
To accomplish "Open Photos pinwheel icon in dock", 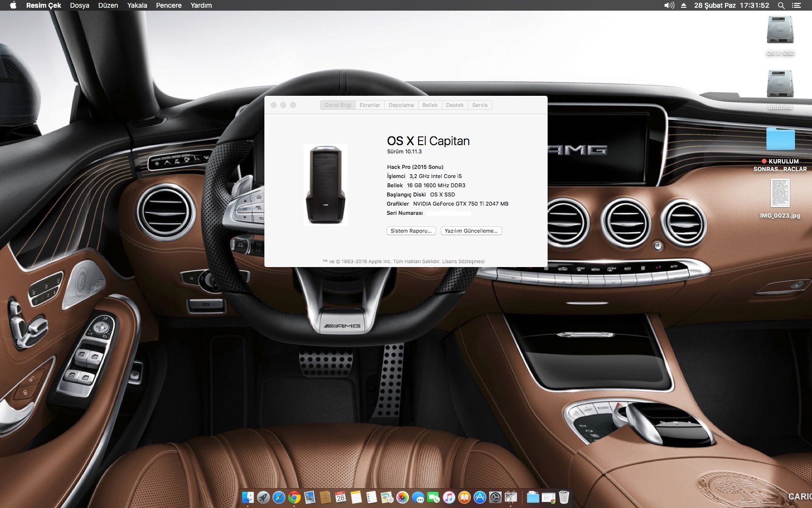I will point(403,497).
